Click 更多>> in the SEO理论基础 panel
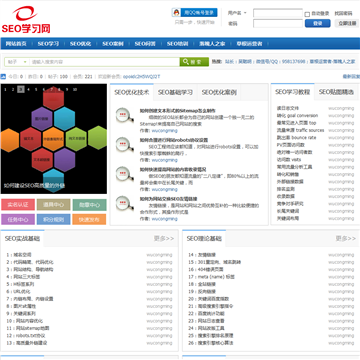 (x=345, y=238)
